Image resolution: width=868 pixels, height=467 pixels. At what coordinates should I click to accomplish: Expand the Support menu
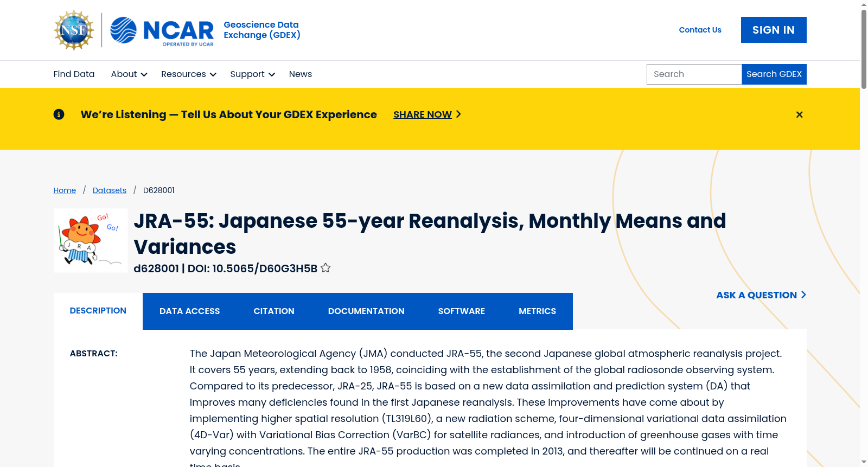point(252,74)
